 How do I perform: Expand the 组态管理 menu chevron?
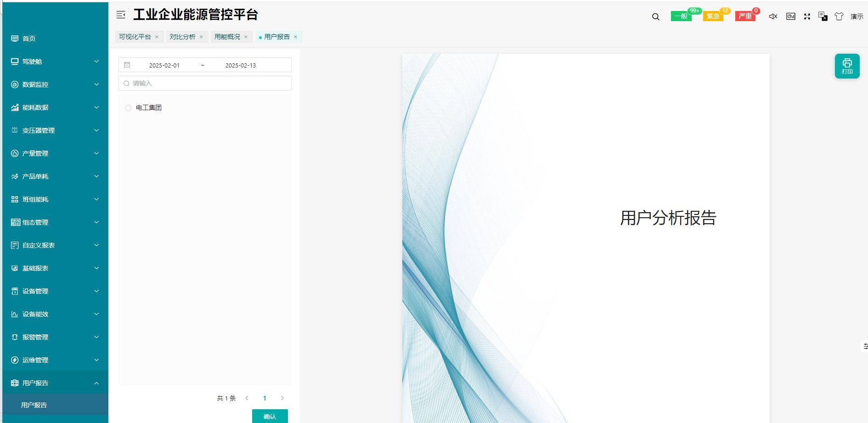coord(96,222)
